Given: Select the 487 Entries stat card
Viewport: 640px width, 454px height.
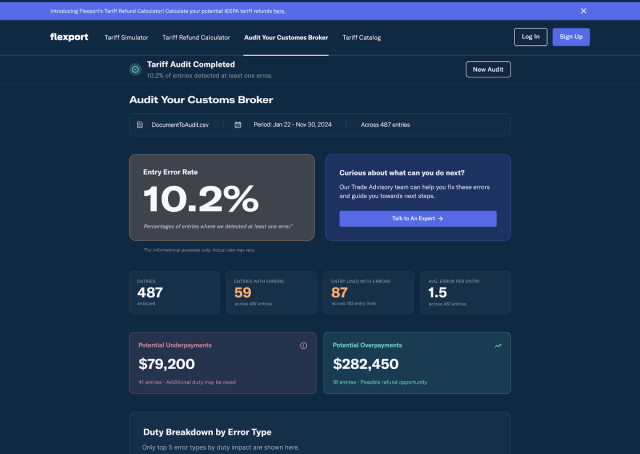Looking at the screenshot, I should [x=174, y=292].
